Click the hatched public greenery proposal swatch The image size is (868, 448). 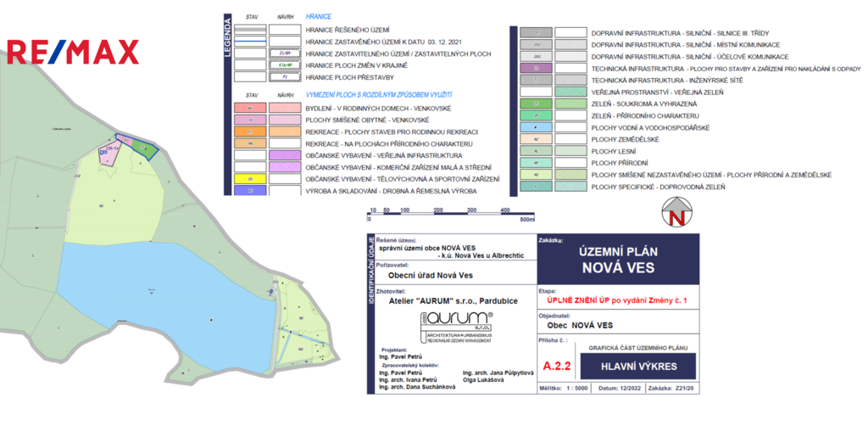click(x=570, y=92)
